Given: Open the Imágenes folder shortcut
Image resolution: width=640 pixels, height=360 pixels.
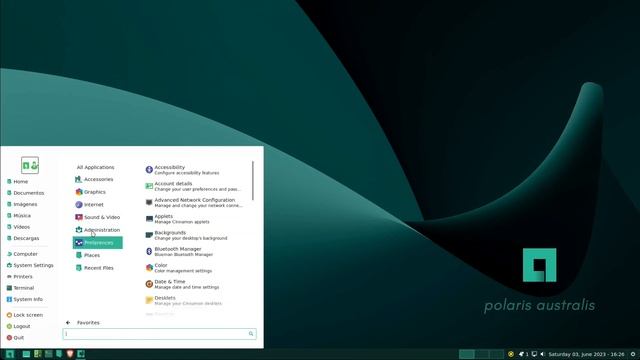Looking at the screenshot, I should (x=22, y=204).
